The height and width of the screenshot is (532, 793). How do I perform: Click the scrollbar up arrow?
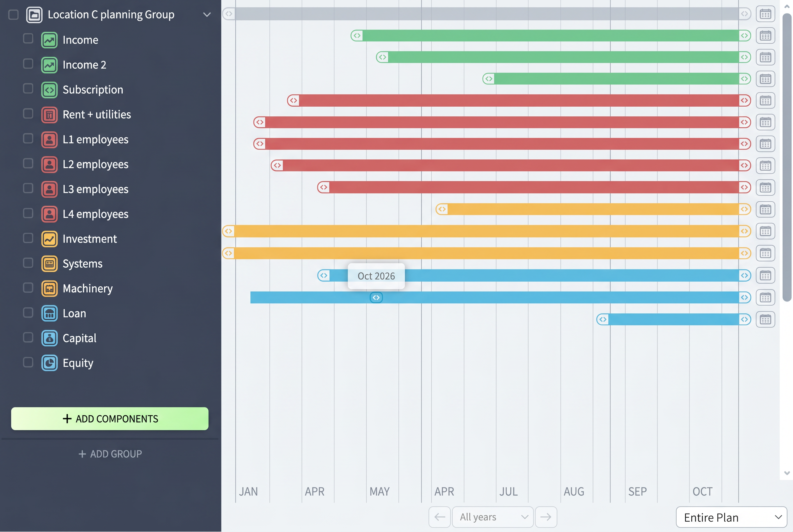pos(787,7)
